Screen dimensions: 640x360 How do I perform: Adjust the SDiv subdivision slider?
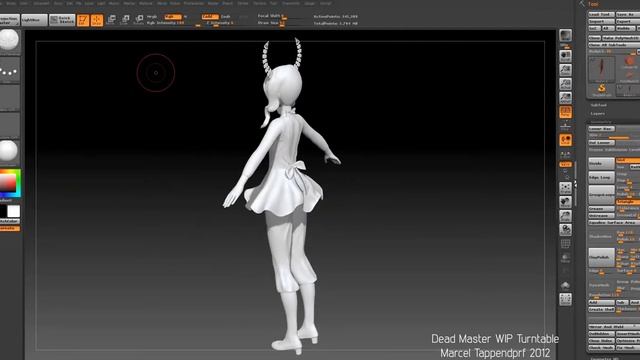(613, 136)
